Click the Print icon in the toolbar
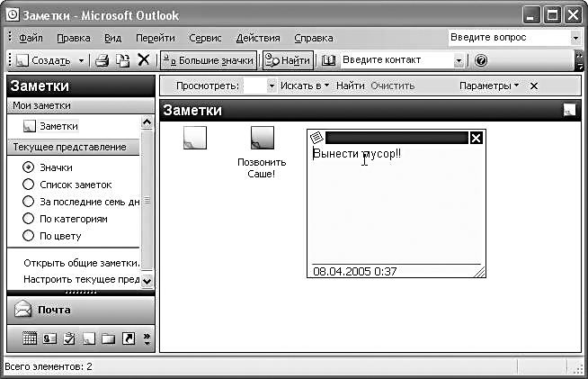Image resolution: width=588 pixels, height=379 pixels. 102,60
